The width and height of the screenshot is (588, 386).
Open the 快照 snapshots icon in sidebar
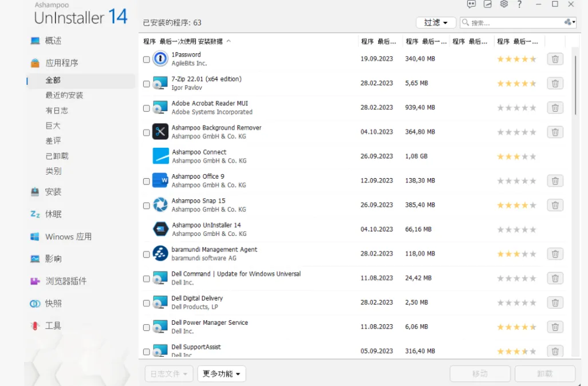(35, 304)
